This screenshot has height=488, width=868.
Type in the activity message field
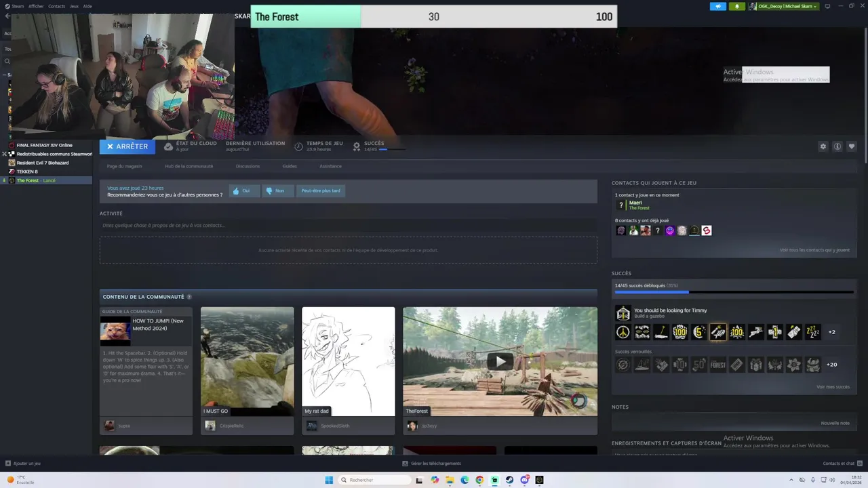[x=349, y=225]
